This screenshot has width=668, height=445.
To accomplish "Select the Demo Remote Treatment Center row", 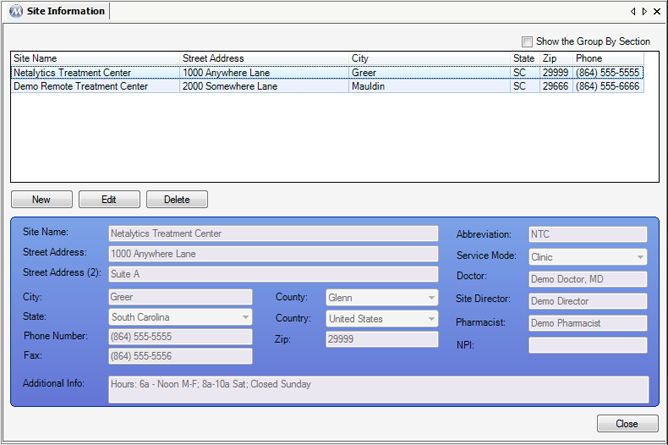I will click(x=327, y=86).
